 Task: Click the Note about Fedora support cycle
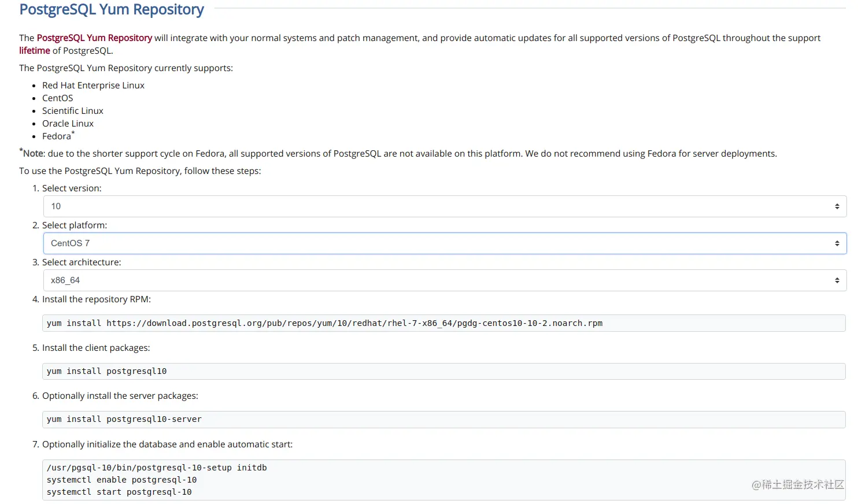coord(398,153)
